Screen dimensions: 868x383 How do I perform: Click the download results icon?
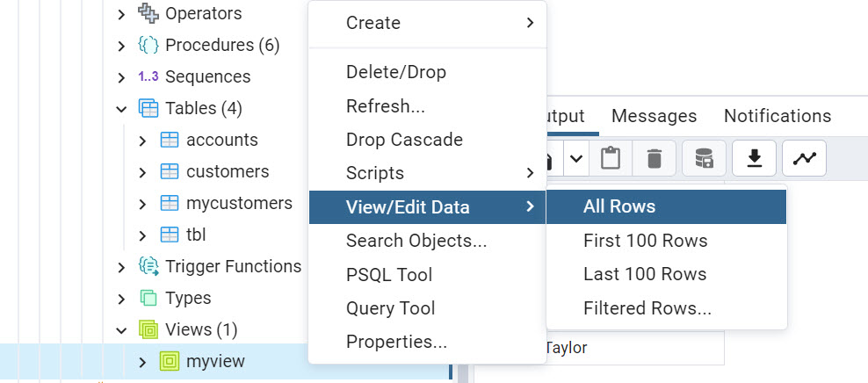click(754, 158)
